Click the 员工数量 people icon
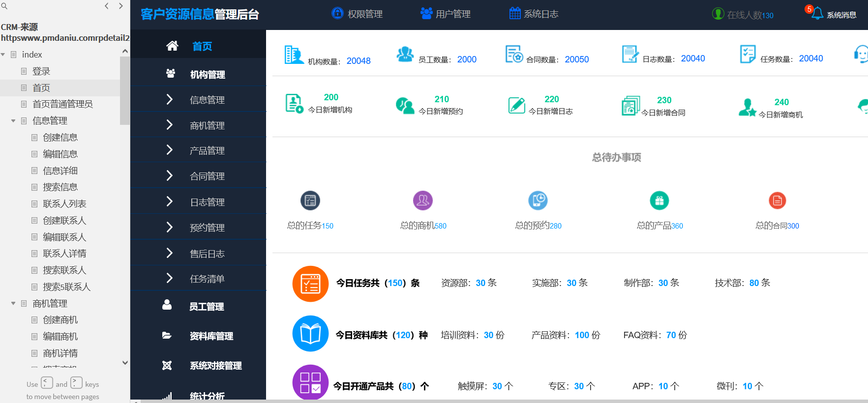This screenshot has height=403, width=868. tap(405, 54)
